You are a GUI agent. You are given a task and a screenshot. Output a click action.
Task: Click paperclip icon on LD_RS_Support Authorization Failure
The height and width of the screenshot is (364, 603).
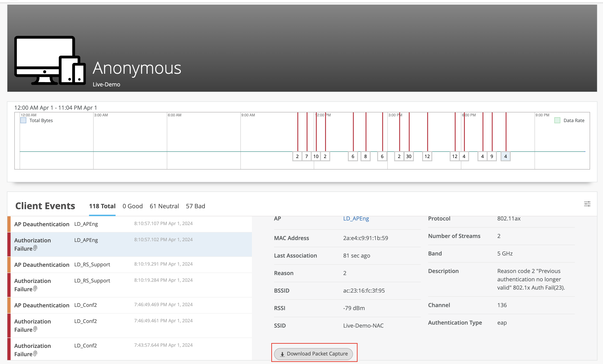(35, 289)
